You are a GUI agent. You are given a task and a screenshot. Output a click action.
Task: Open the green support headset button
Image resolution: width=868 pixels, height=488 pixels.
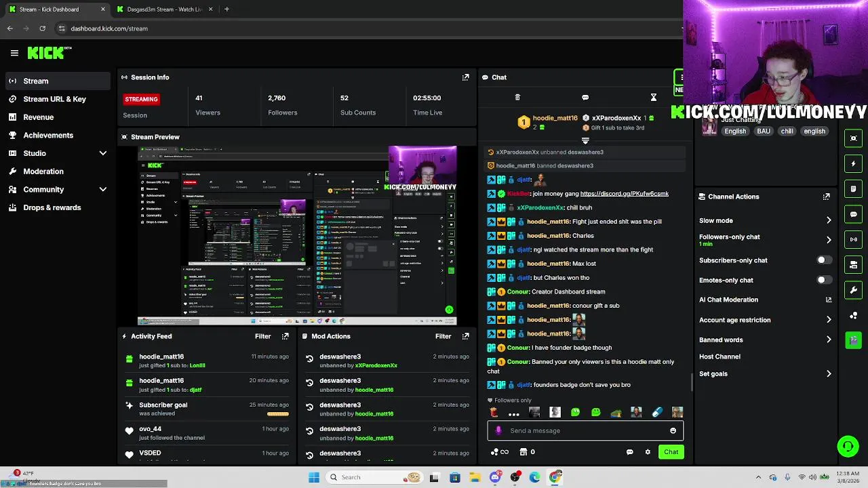[848, 446]
